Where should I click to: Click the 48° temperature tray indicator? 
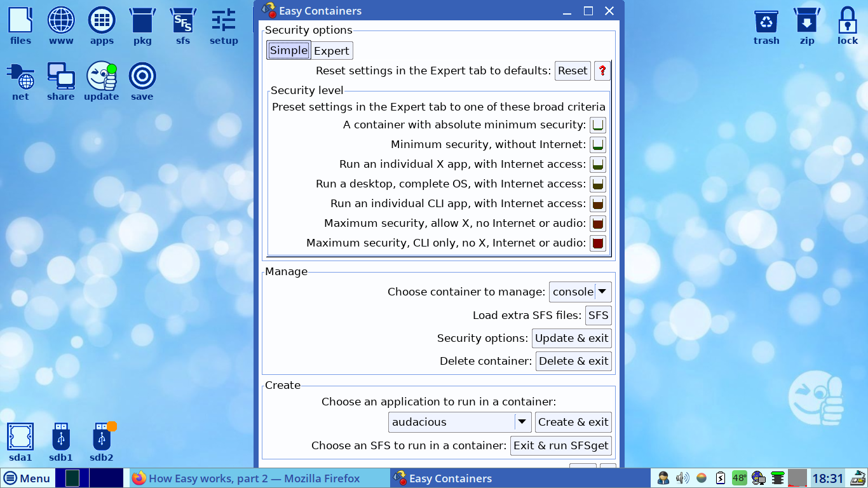click(740, 478)
